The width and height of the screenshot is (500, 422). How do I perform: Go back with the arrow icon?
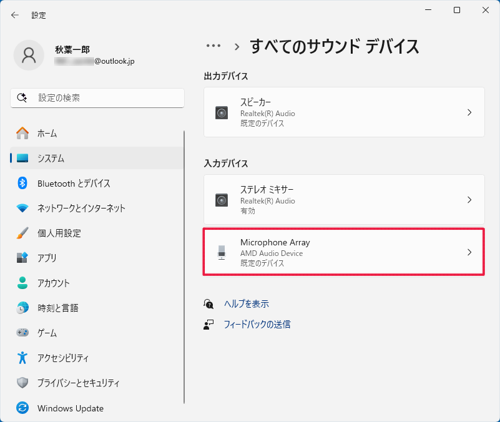[15, 15]
